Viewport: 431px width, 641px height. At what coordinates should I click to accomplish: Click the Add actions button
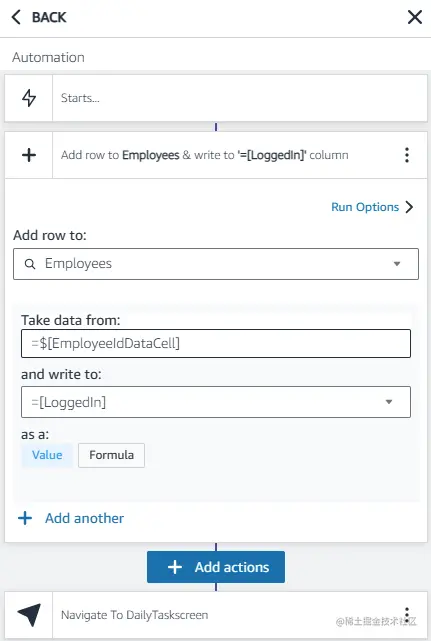(216, 567)
